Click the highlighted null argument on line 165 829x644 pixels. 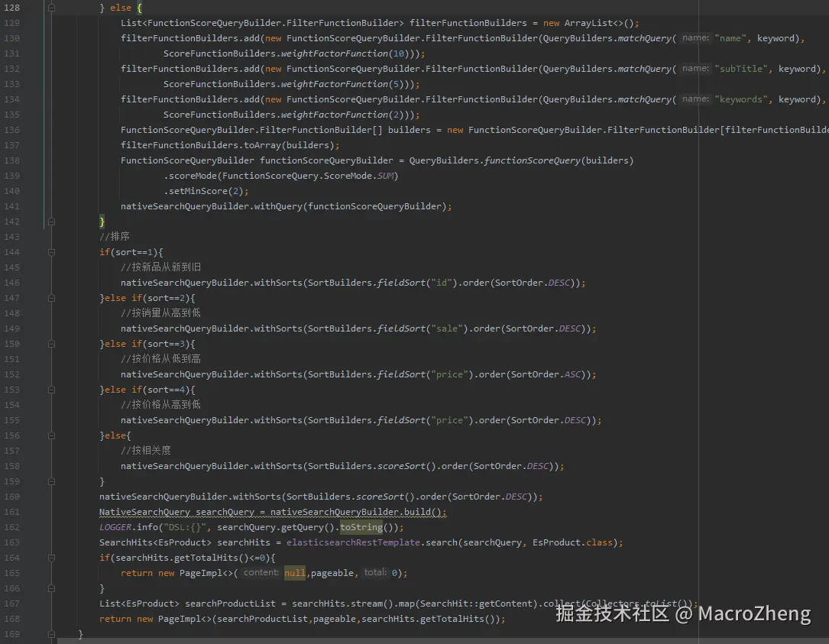[x=294, y=573]
